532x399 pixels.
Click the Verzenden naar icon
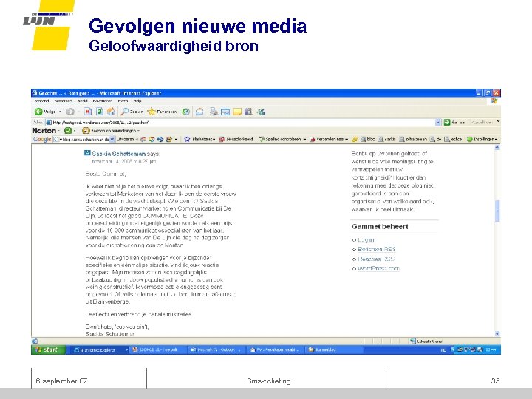tap(313, 139)
